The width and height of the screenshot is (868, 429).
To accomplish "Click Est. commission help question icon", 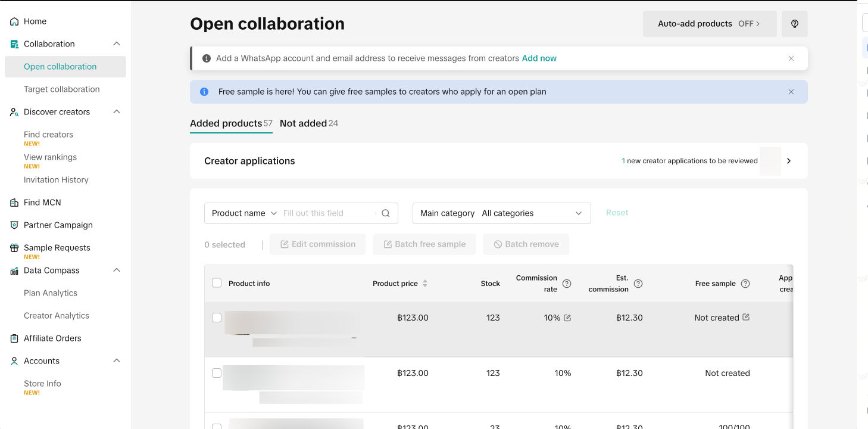I will tap(638, 284).
